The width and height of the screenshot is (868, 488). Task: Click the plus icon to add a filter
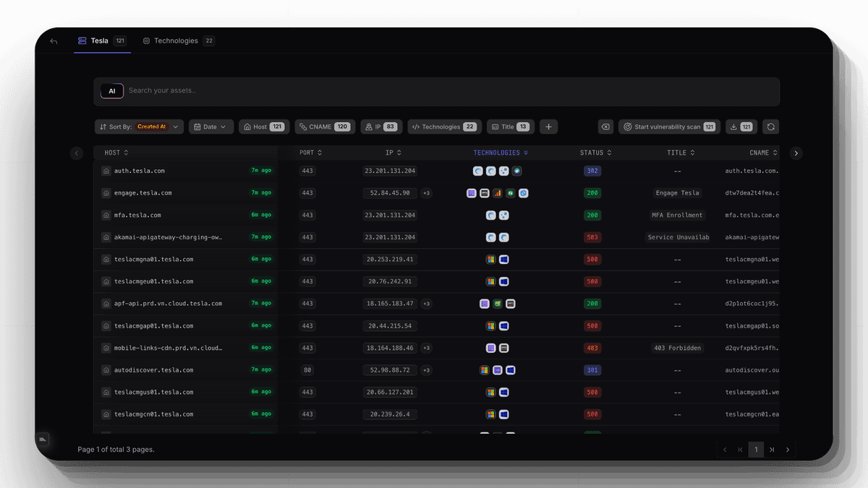click(x=548, y=127)
